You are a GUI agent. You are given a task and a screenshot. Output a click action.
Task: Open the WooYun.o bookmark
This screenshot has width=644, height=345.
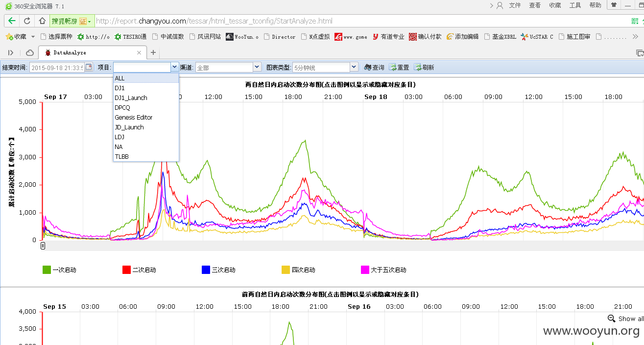(242, 37)
